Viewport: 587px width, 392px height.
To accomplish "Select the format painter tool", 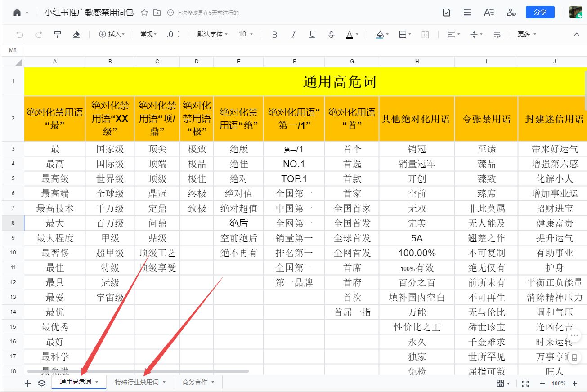I will click(x=58, y=34).
